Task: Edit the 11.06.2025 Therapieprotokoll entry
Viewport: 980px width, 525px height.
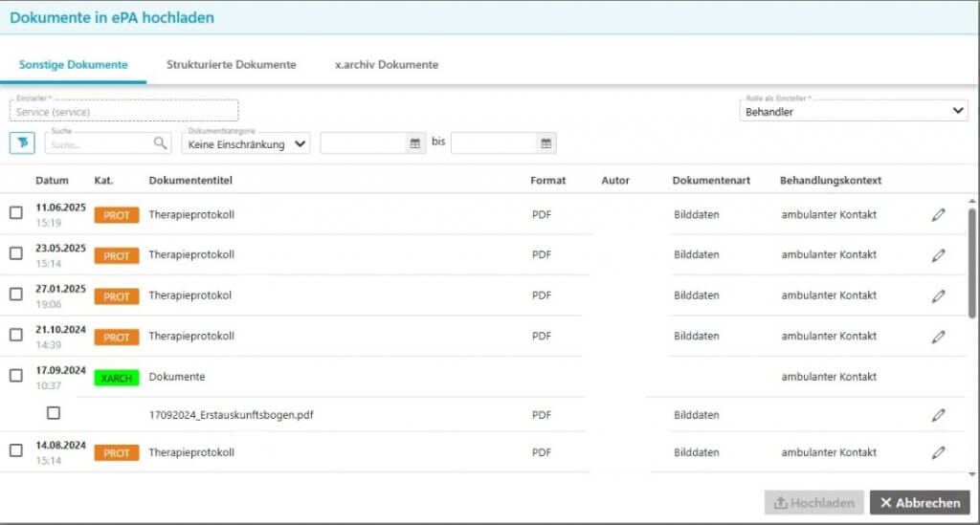Action: coord(938,215)
